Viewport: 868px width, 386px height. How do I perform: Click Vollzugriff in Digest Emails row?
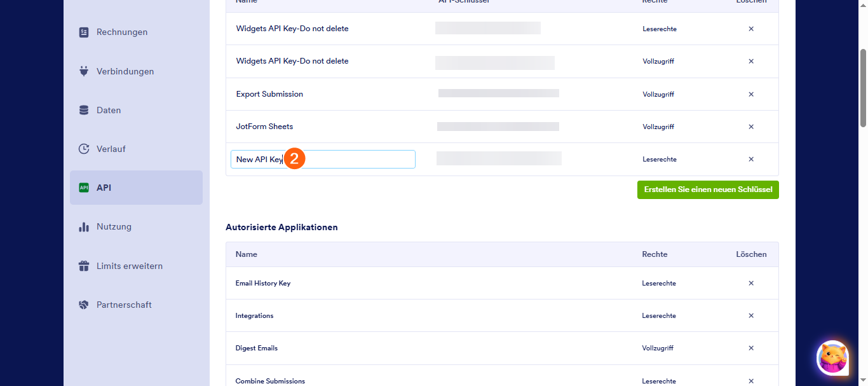click(x=658, y=348)
